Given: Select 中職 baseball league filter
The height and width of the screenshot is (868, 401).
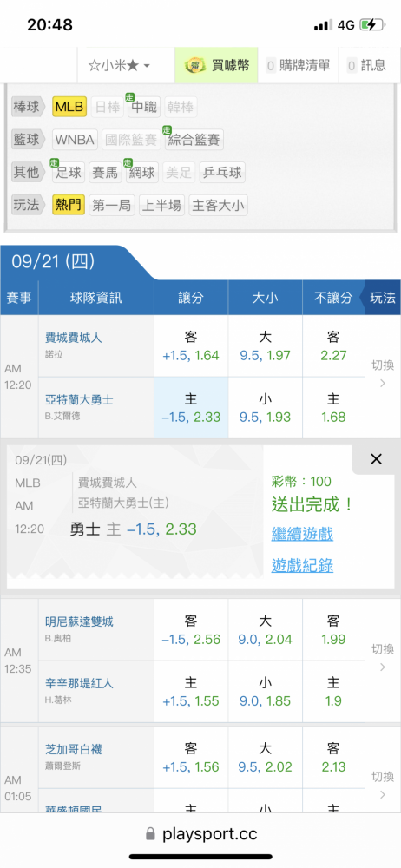Looking at the screenshot, I should click(x=143, y=107).
